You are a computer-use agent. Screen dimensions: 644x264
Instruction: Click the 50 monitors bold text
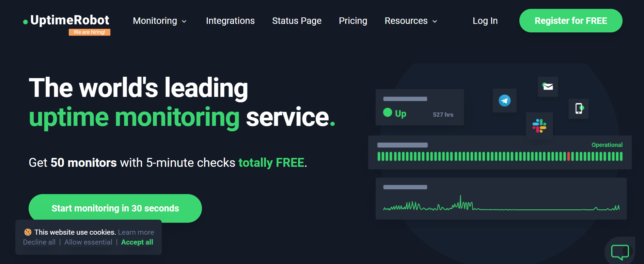coord(83,163)
